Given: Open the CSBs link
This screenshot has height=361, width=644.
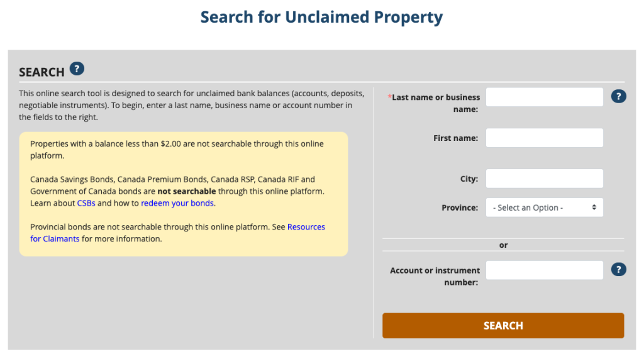Looking at the screenshot, I should click(x=86, y=203).
